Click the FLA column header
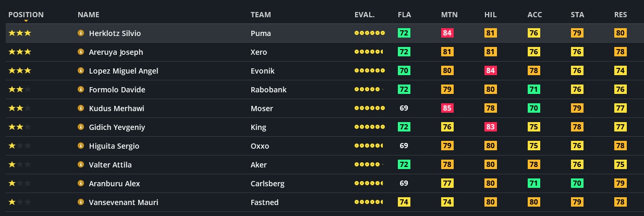The image size is (644, 216). [x=404, y=15]
